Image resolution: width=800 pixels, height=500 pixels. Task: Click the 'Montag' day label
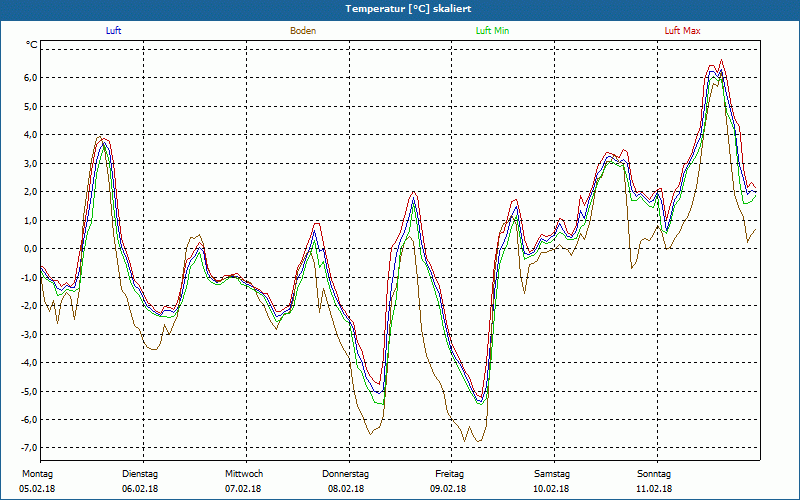37,474
